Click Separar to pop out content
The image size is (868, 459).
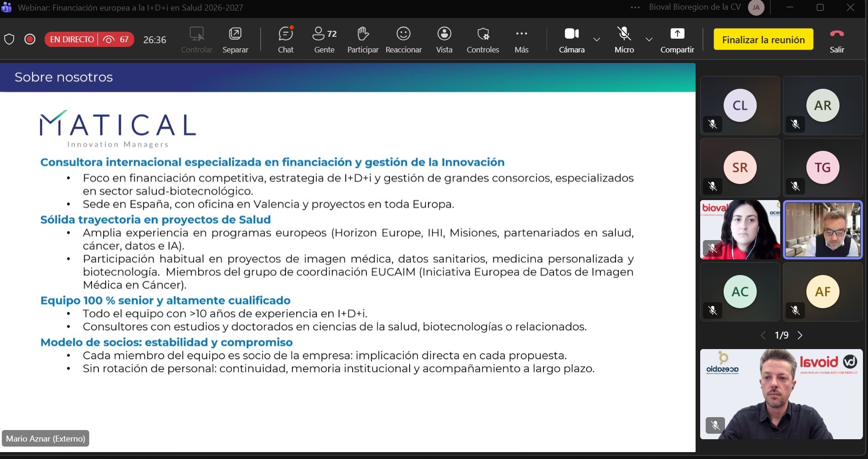(x=235, y=40)
